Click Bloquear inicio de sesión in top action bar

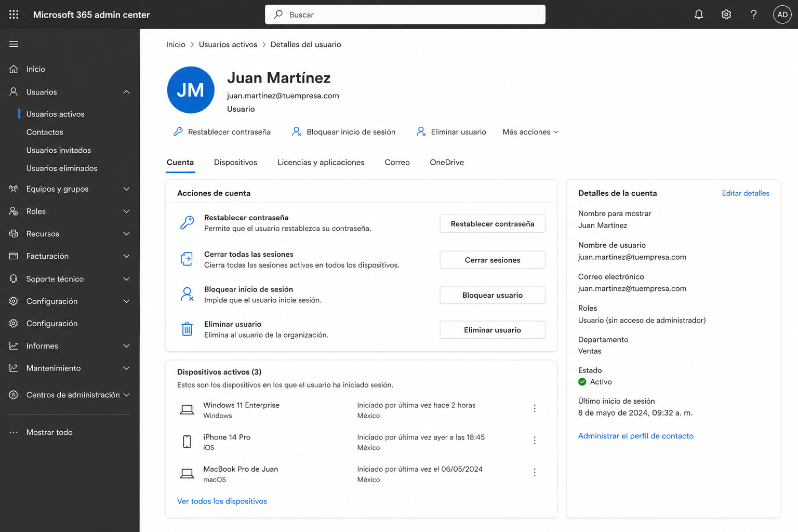pyautogui.click(x=344, y=132)
